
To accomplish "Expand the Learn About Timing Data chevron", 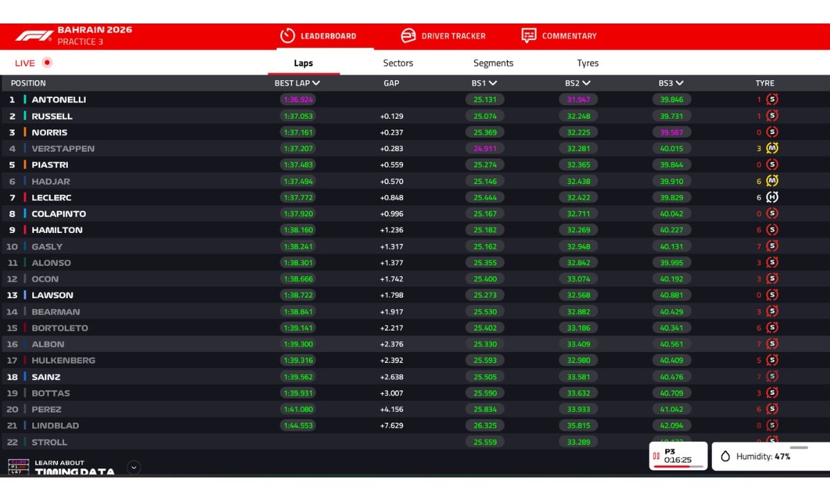I will coord(134,467).
